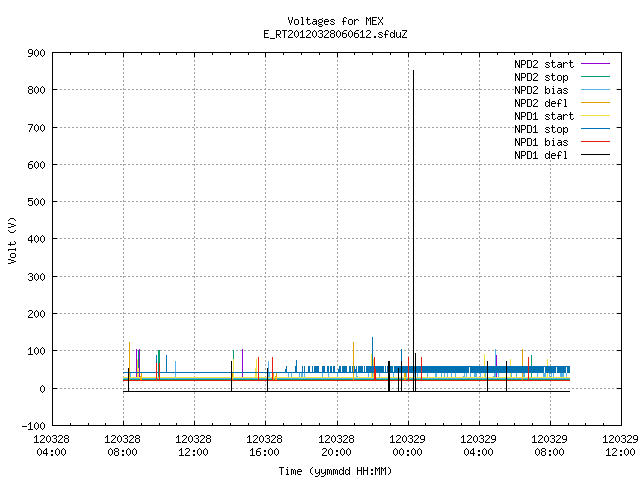The height and width of the screenshot is (480, 640).
Task: Click the 'NPD2 start' legend label
Action: [544, 64]
